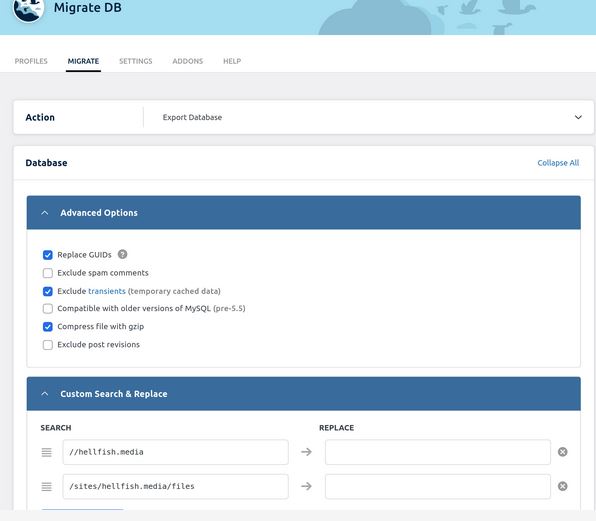Open the Settings tab
This screenshot has height=521, width=596.
click(136, 61)
